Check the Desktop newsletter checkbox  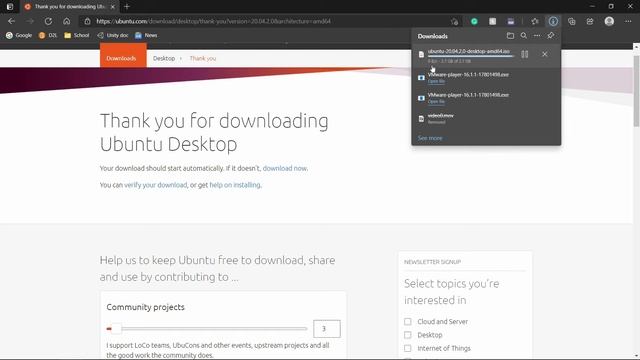(407, 335)
